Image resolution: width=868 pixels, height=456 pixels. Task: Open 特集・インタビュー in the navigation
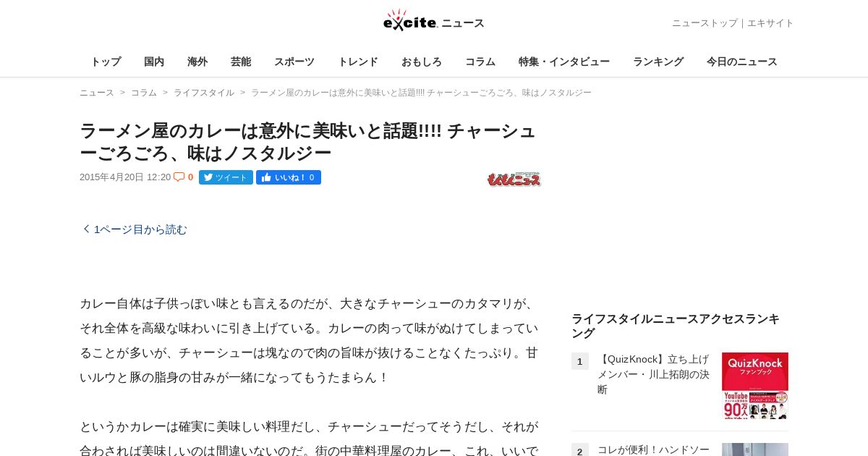(x=564, y=62)
